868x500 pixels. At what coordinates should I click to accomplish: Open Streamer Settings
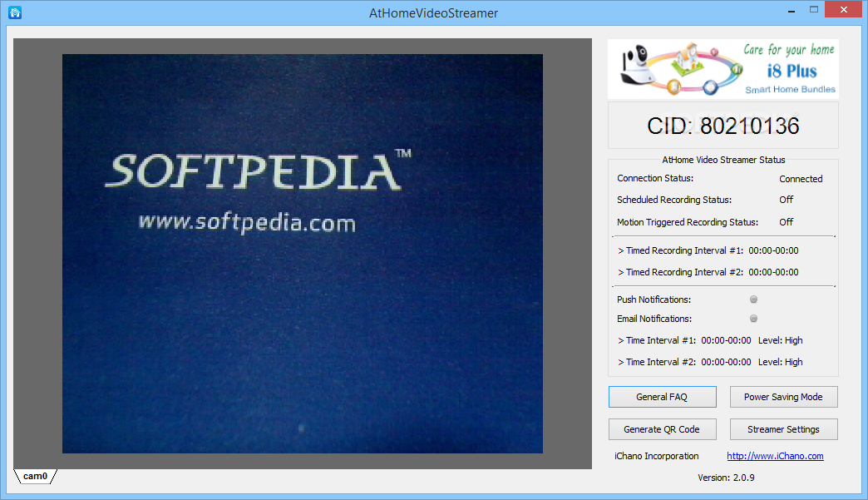(783, 429)
